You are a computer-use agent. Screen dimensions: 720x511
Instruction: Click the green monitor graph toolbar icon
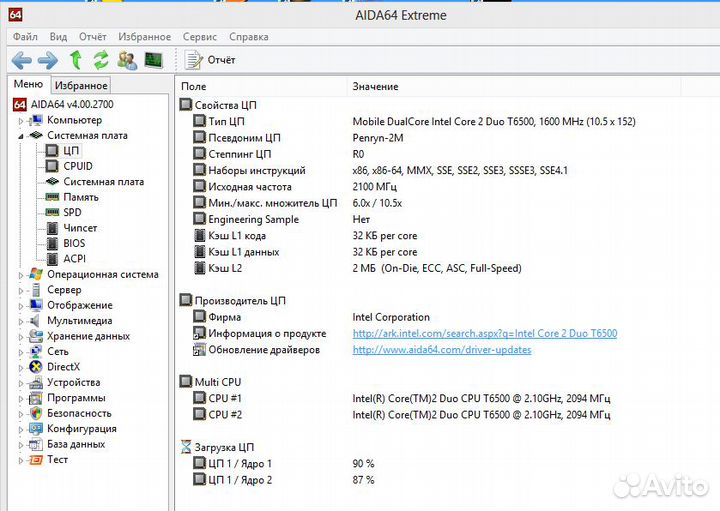tap(154, 60)
